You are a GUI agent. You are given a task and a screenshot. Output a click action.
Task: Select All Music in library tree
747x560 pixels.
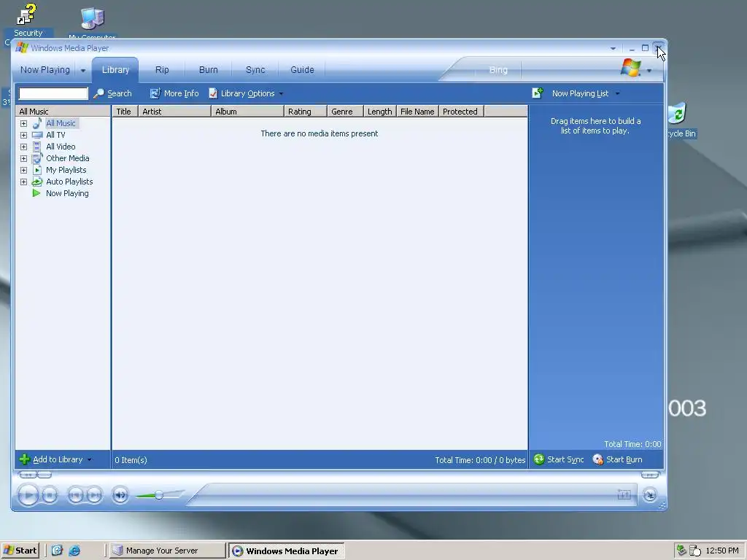[61, 123]
